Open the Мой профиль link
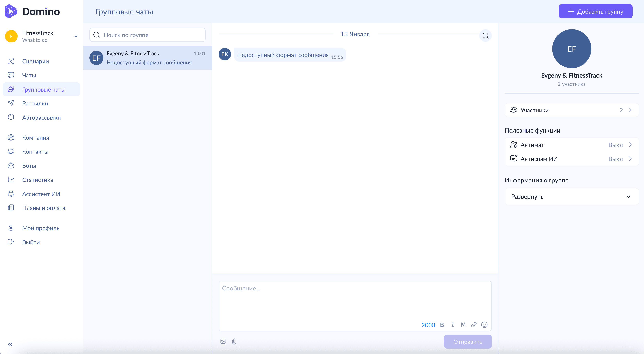 (41, 228)
